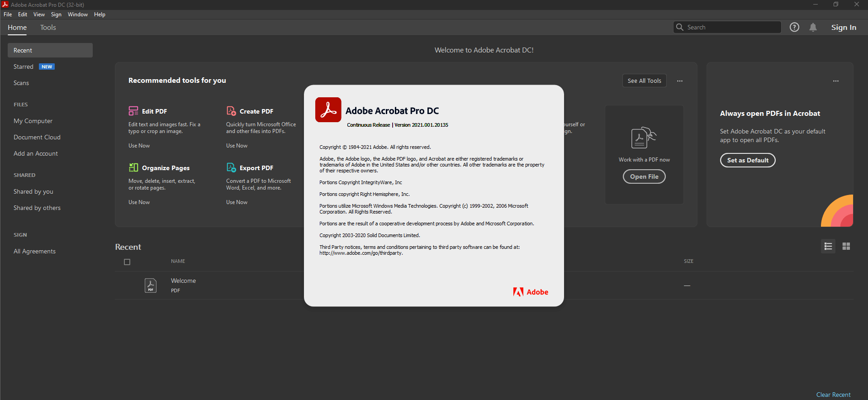Click Use Now under Organize Pages

tap(139, 202)
